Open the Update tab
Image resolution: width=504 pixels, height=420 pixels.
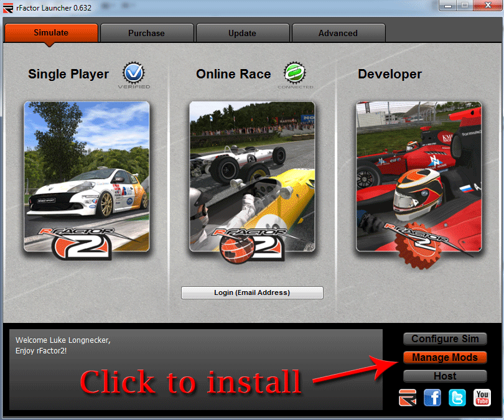click(x=243, y=33)
